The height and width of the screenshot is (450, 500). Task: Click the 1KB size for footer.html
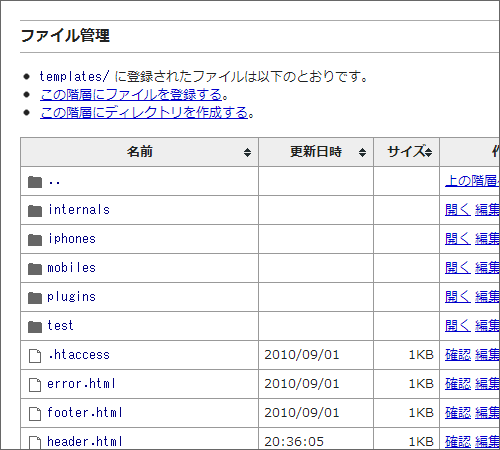coord(421,413)
